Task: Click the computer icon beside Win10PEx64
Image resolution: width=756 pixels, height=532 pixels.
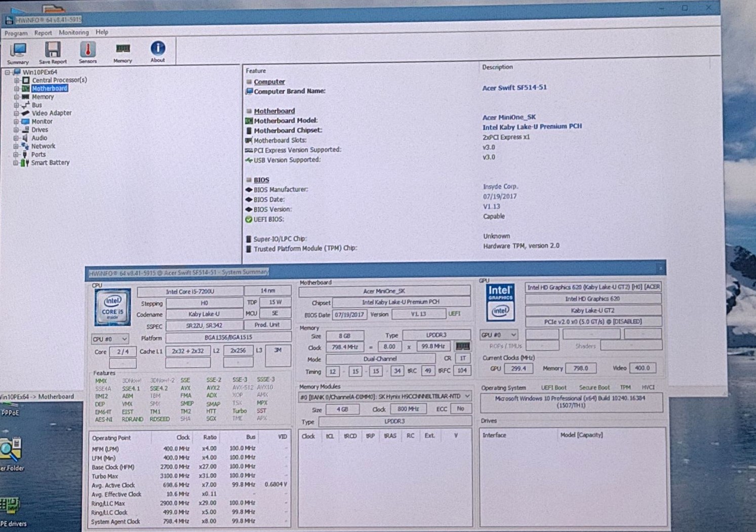Action: pos(17,72)
